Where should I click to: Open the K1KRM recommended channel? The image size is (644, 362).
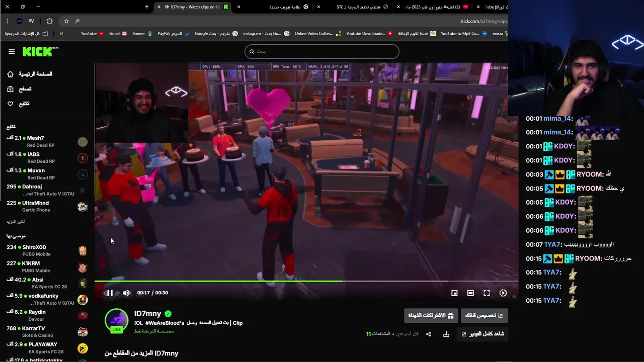pos(46,267)
